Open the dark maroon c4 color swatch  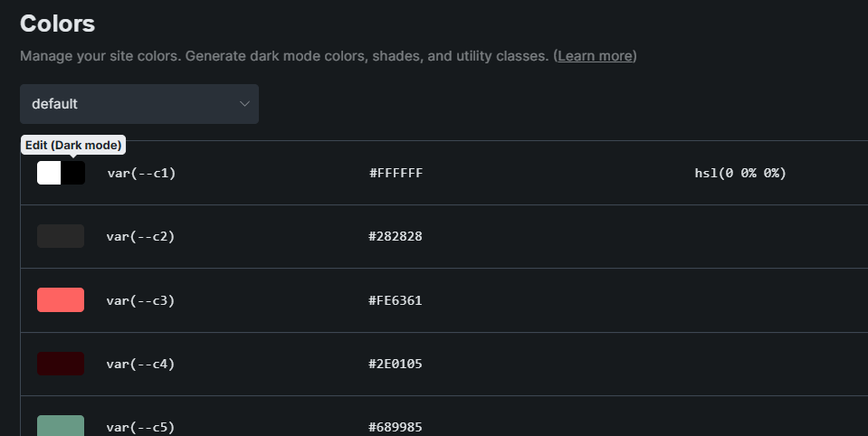click(x=61, y=364)
